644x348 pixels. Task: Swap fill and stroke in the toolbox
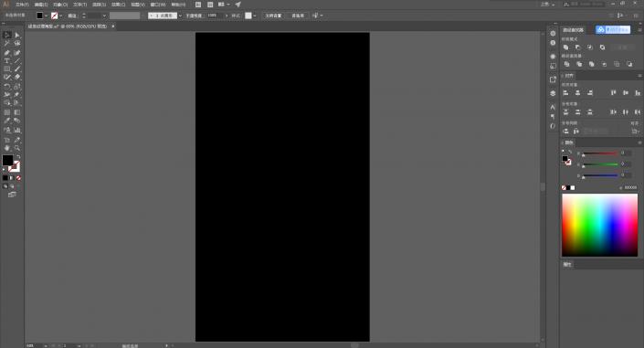[18, 157]
